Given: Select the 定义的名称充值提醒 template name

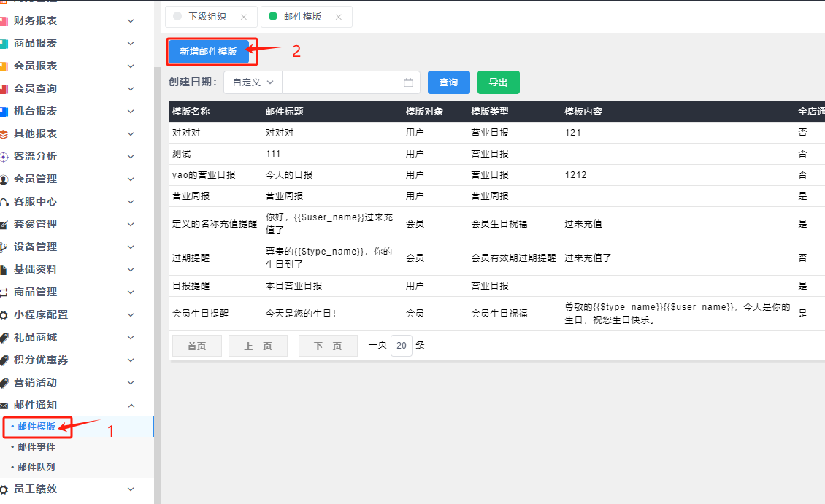Looking at the screenshot, I should pyautogui.click(x=215, y=224).
